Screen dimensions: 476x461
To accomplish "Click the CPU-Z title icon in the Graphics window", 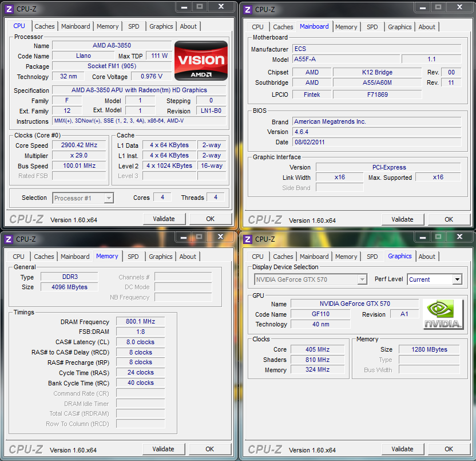I will tap(248, 239).
